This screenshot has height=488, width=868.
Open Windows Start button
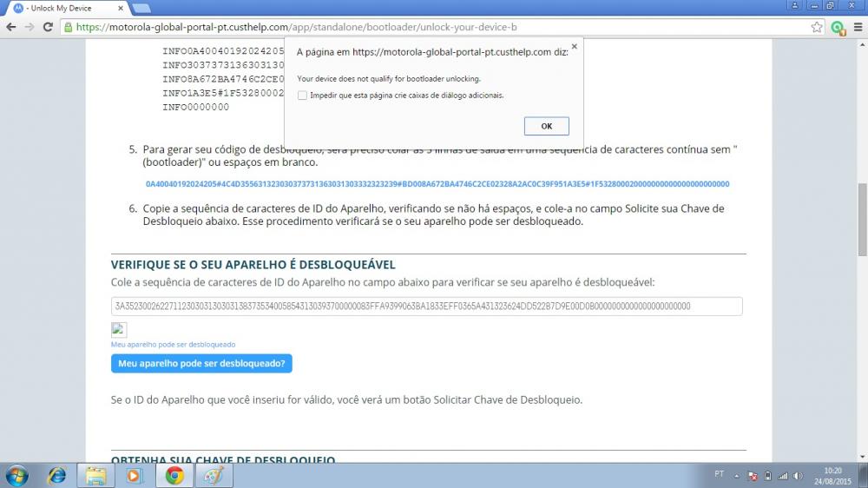coord(16,476)
